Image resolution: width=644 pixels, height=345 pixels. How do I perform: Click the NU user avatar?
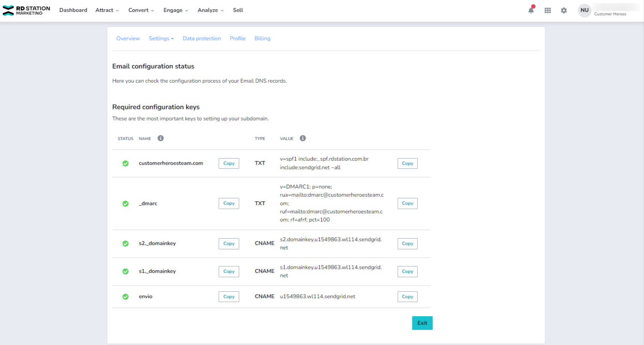(x=584, y=10)
